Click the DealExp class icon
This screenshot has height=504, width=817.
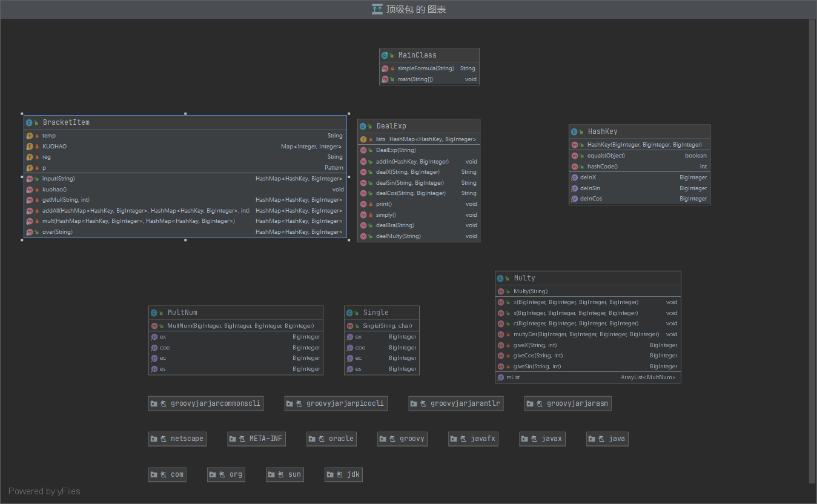tap(363, 127)
